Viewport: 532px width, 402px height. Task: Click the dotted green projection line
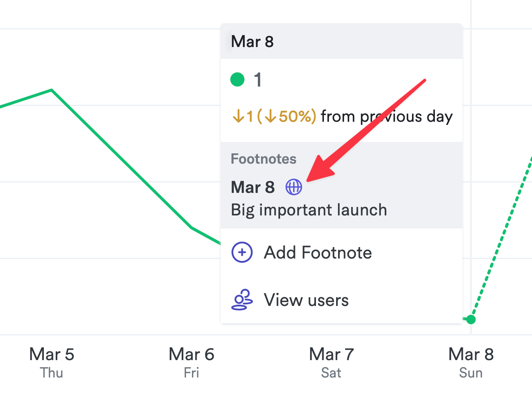tap(502, 238)
